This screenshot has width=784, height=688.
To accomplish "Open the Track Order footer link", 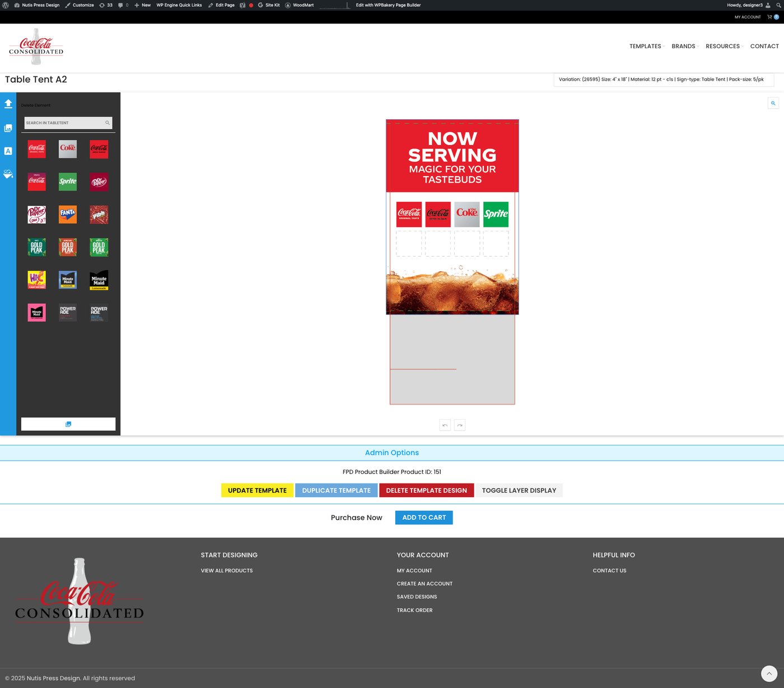I will click(414, 611).
